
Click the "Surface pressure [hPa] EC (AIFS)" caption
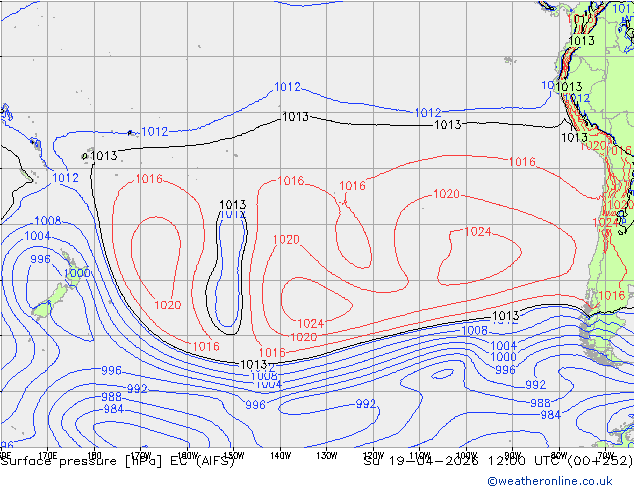(x=118, y=461)
